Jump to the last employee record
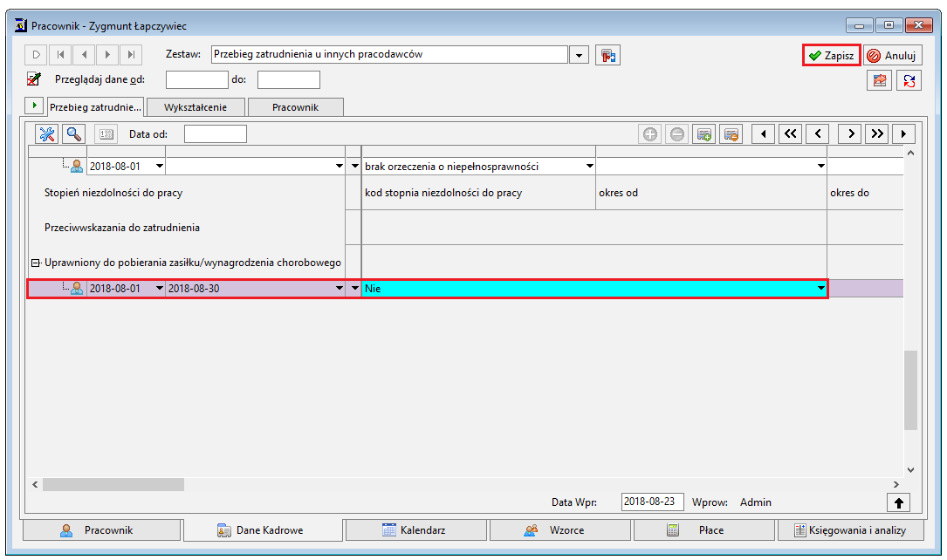This screenshot has width=947, height=560. (131, 55)
